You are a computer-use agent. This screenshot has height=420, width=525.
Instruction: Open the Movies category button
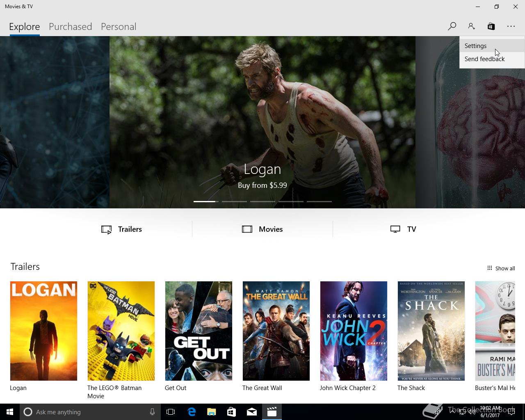pyautogui.click(x=262, y=229)
